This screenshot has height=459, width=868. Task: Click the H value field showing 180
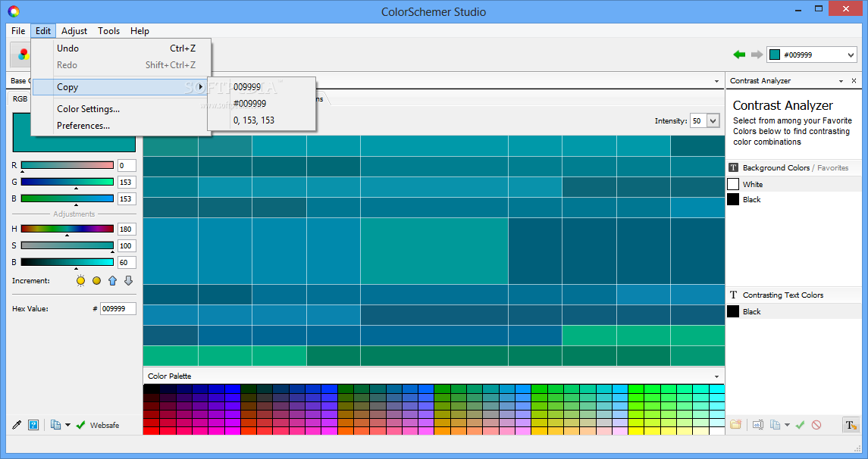[127, 229]
